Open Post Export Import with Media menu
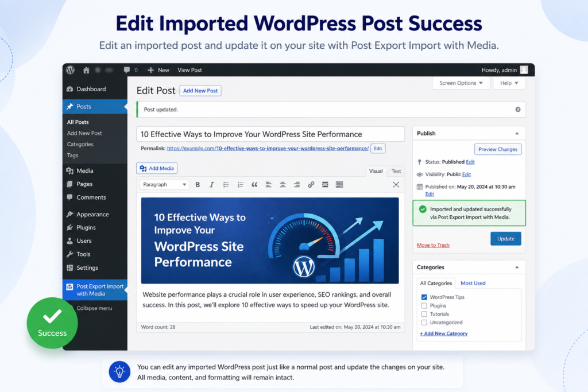 tap(95, 290)
